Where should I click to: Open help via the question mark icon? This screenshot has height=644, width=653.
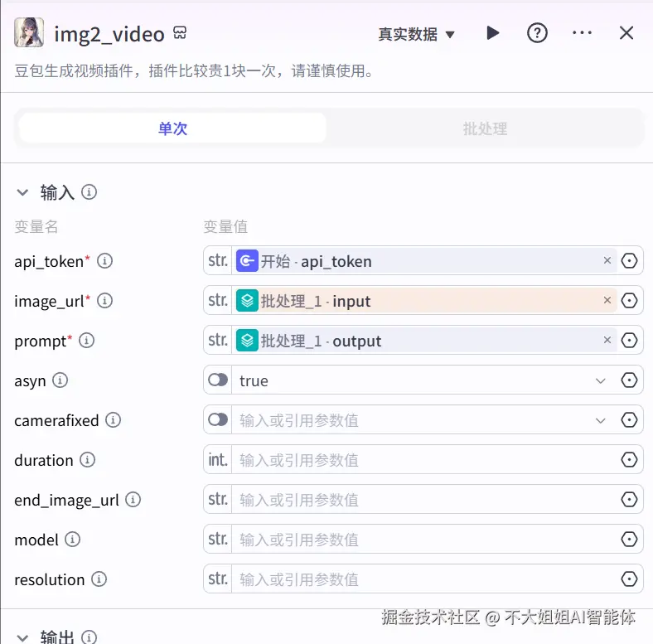537,33
